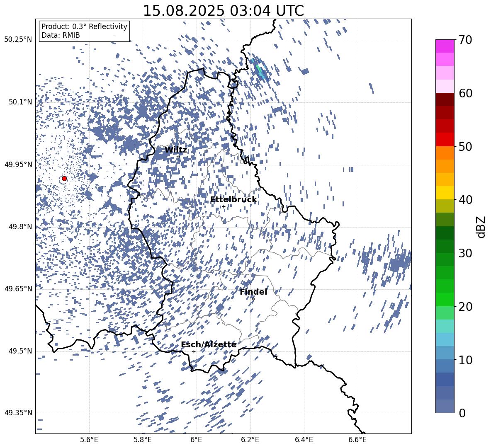The image size is (491, 448).
Task: Pick the magenta swatch atop colorbar
Action: (445, 46)
